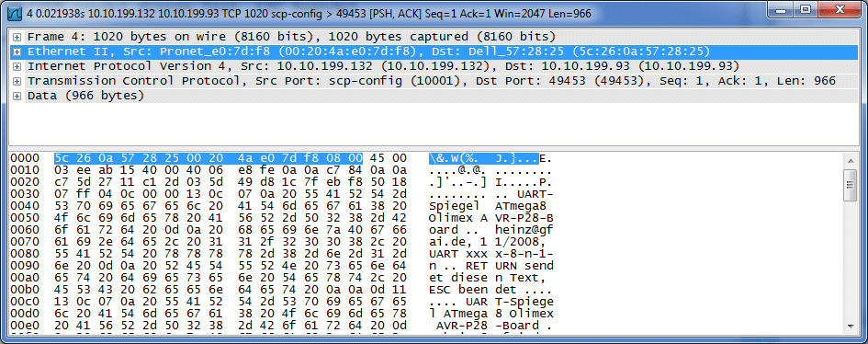Maximize the packet detail window
The width and height of the screenshot is (868, 344).
coord(806,10)
